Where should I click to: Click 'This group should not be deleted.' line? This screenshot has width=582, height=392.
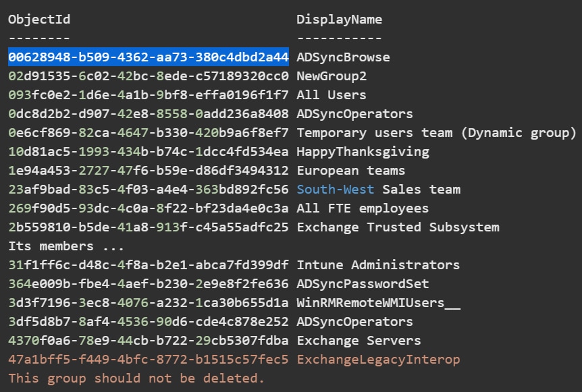[136, 379]
